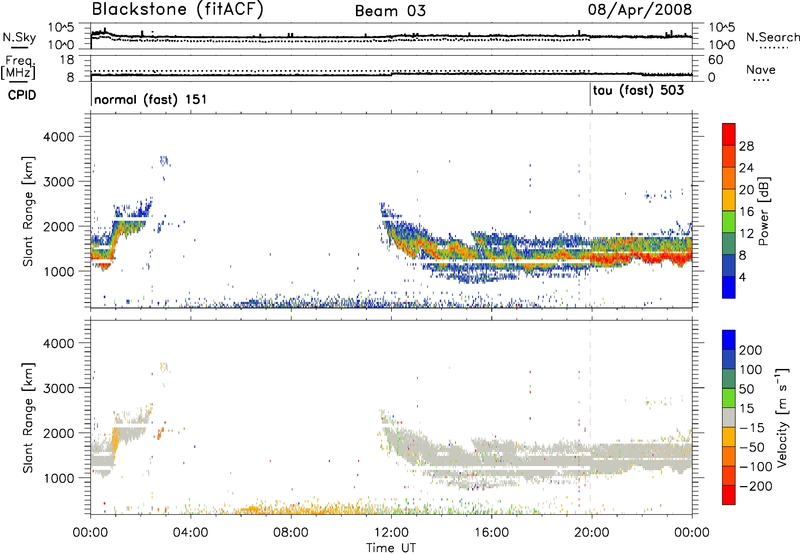Click the 'N.Sky' legend label

coord(19,37)
